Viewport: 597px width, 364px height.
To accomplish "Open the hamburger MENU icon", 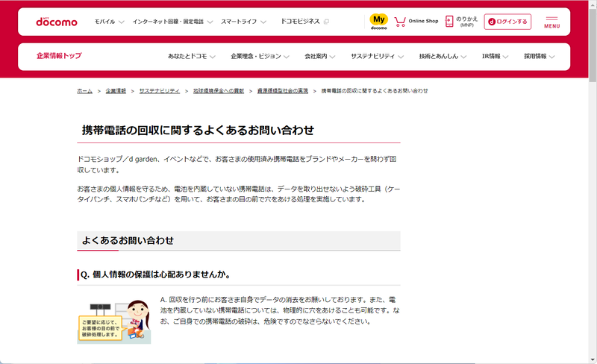I will (551, 22).
